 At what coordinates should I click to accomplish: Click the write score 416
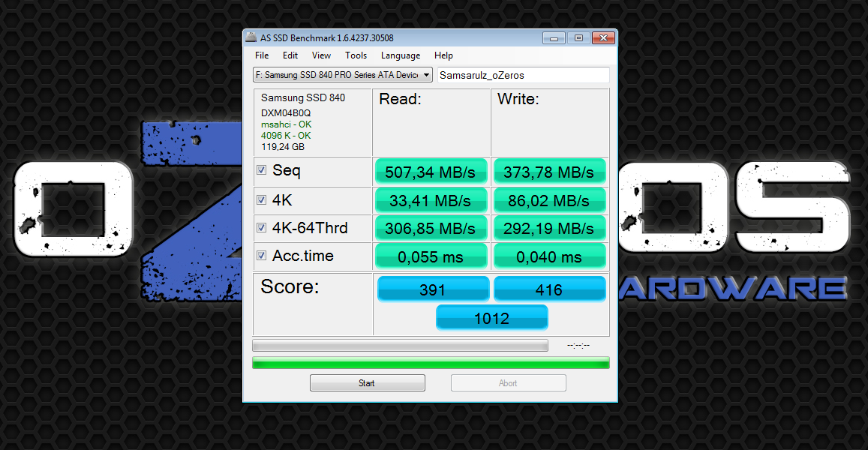click(549, 289)
